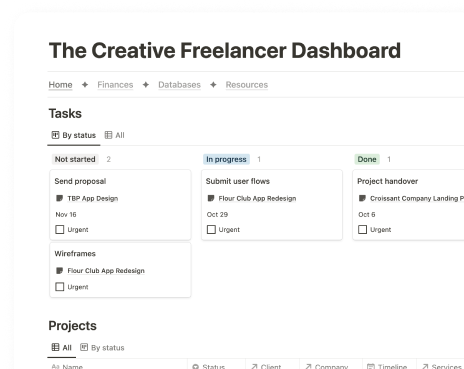Click the table icon beside All in Projects
The width and height of the screenshot is (464, 369).
pos(55,347)
